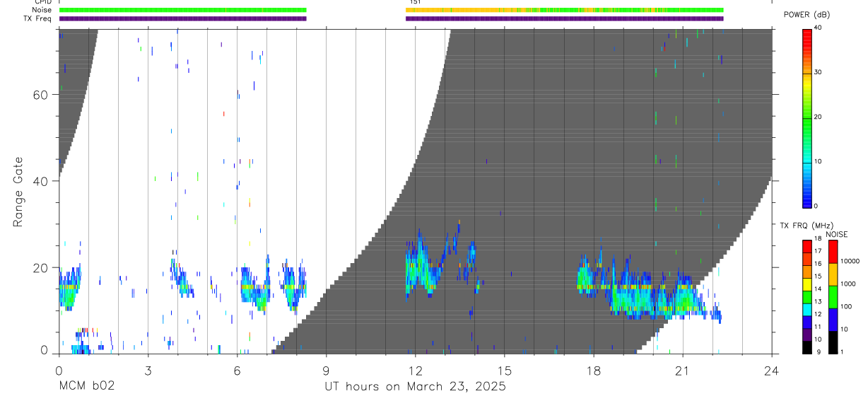
Task: Click the 20 tick label on Range Gate axis
Action: 42,267
